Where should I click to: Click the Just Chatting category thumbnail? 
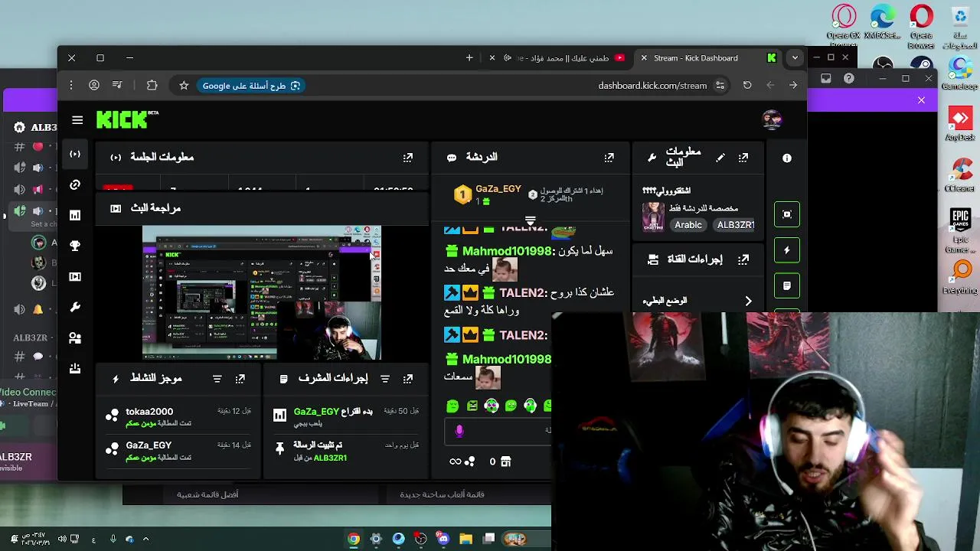pyautogui.click(x=652, y=217)
